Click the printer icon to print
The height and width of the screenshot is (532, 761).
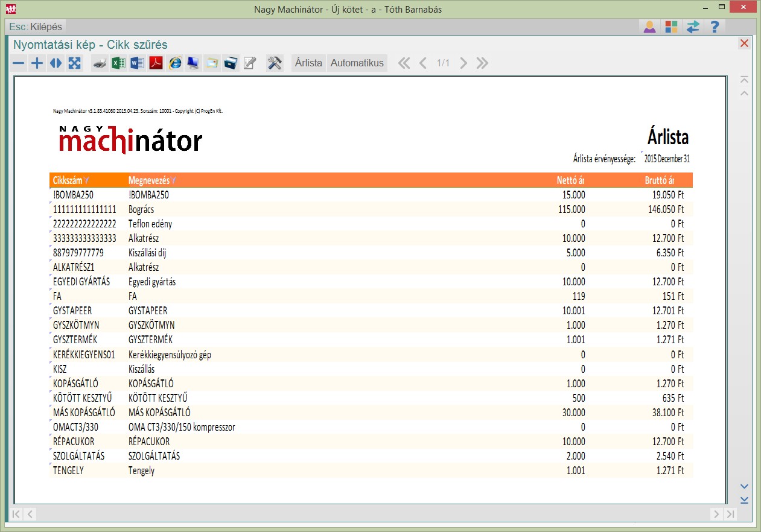100,63
